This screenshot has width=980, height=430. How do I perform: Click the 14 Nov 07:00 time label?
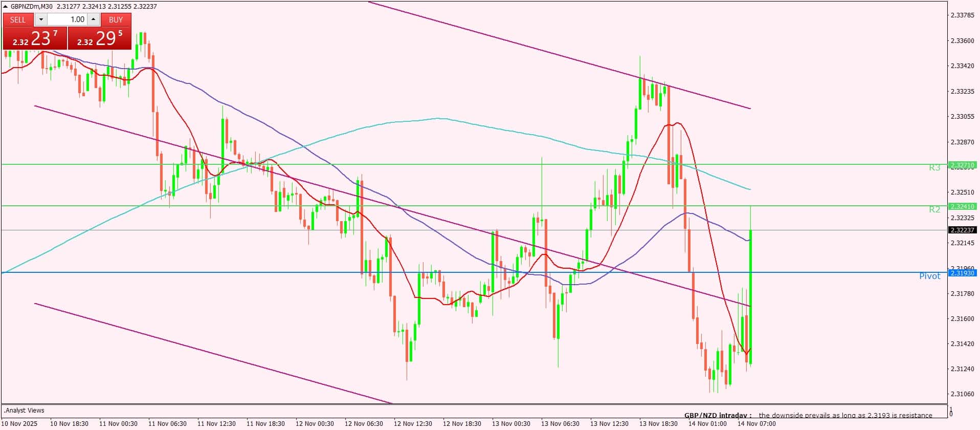[x=756, y=423]
